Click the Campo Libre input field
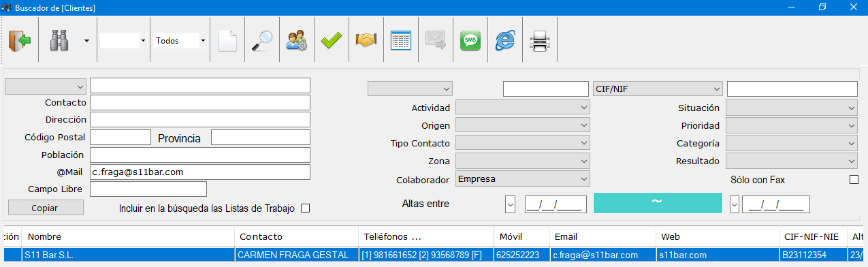Screen dimensions: 868x267 click(x=148, y=189)
